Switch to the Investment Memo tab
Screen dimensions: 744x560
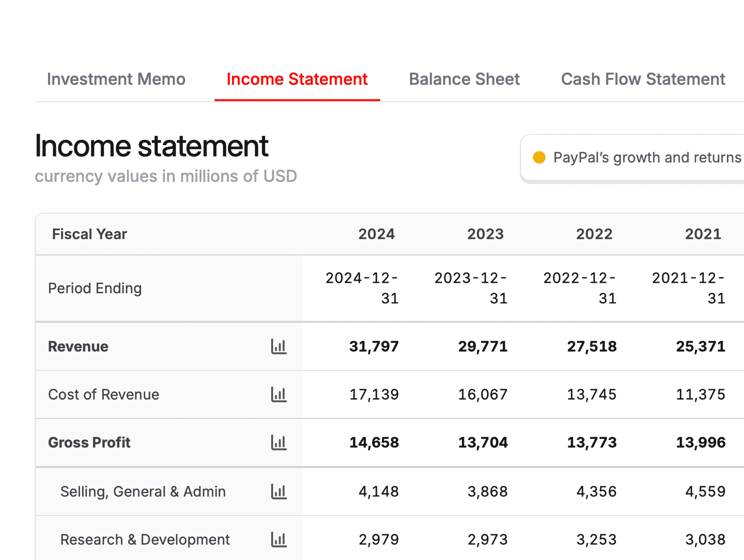116,79
